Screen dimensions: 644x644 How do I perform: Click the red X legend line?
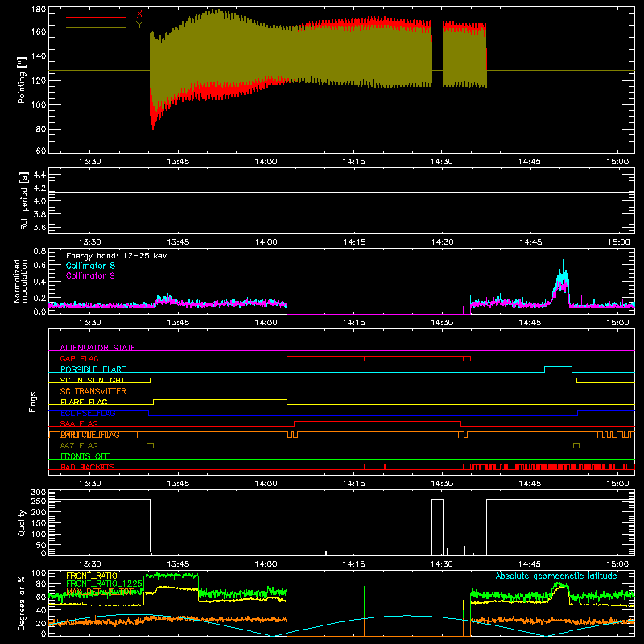tap(96, 17)
